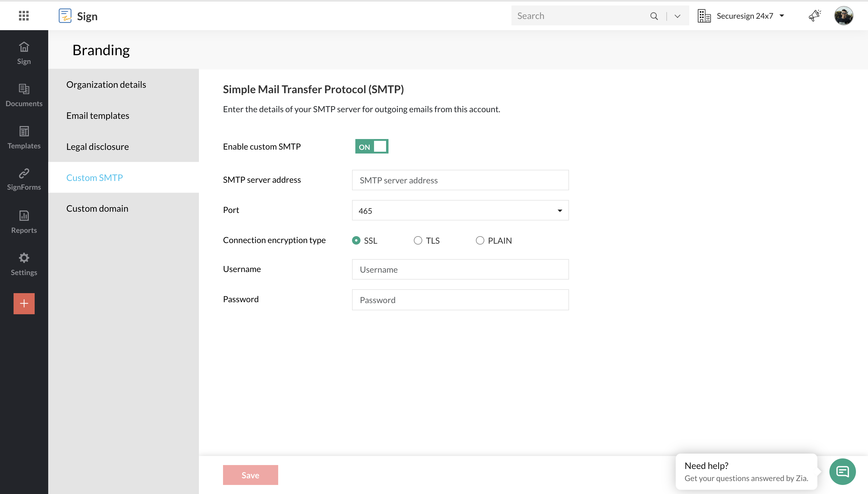The image size is (868, 494).
Task: Open Documents from the left sidebar
Action: click(x=24, y=95)
